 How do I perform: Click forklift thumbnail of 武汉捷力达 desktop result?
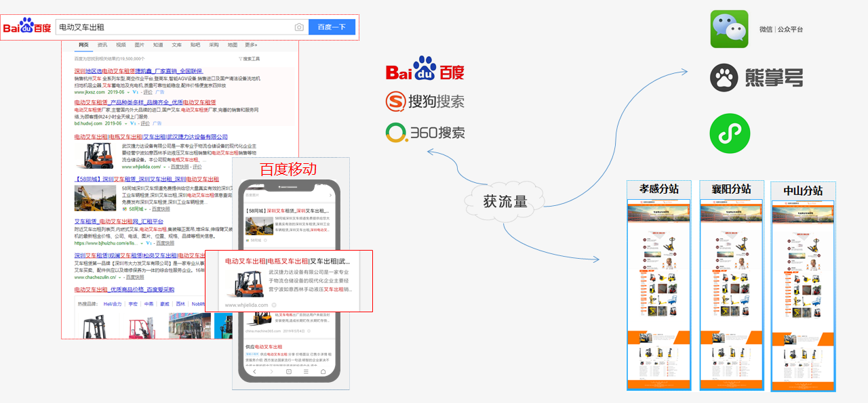[96, 155]
